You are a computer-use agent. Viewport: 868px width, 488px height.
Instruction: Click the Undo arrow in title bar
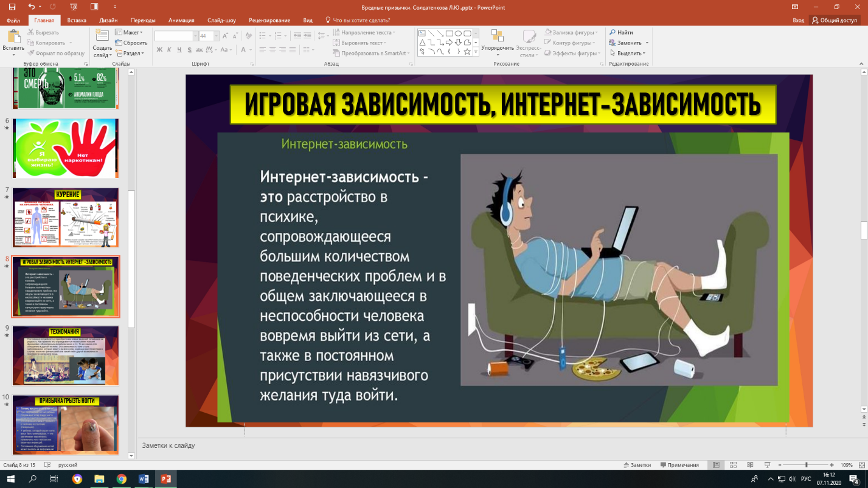click(31, 7)
